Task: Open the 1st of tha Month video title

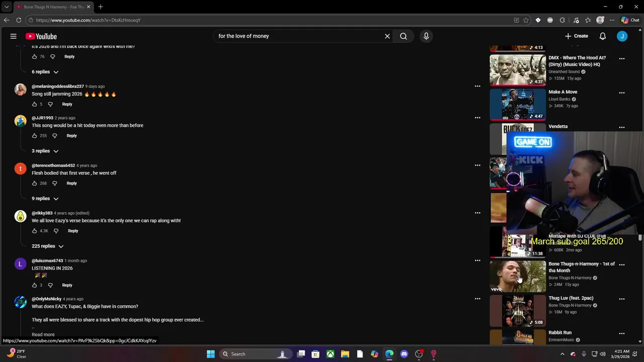Action: pos(582,267)
